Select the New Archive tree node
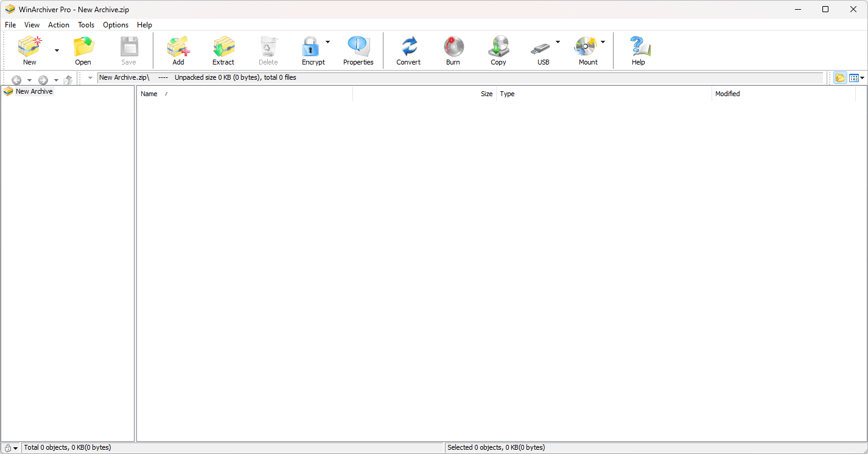This screenshot has width=868, height=454. point(34,91)
